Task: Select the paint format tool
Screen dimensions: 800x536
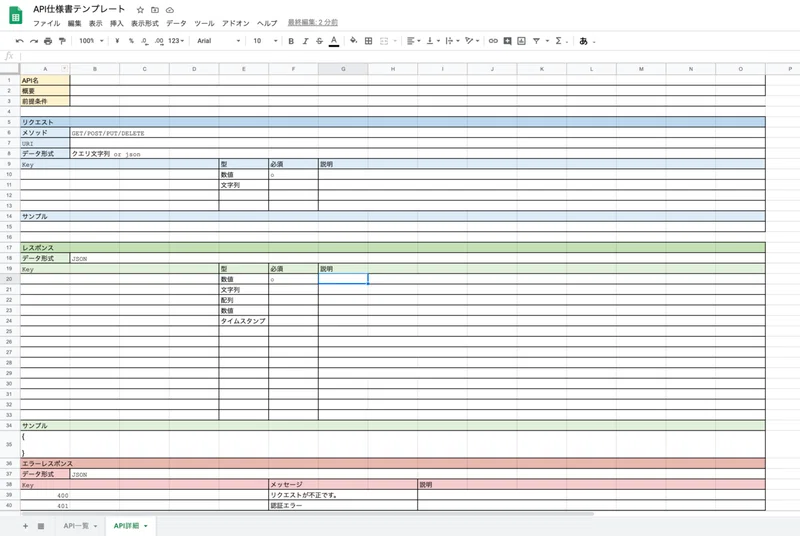Action: (62, 41)
